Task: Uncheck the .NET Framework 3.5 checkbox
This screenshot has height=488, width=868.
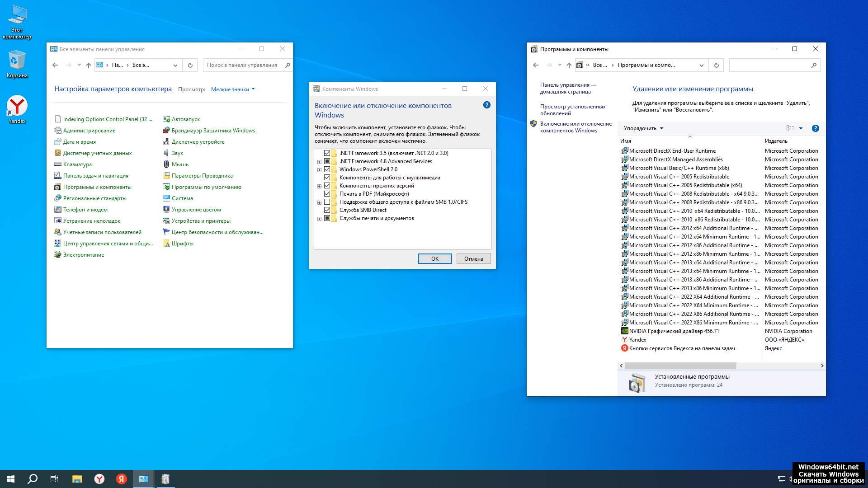Action: click(327, 153)
